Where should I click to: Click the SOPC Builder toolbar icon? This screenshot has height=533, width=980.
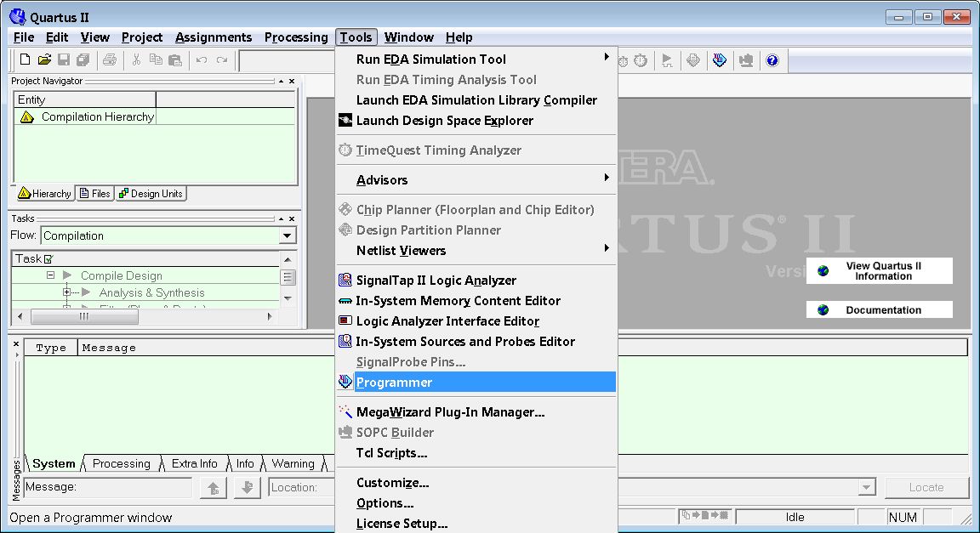[745, 60]
